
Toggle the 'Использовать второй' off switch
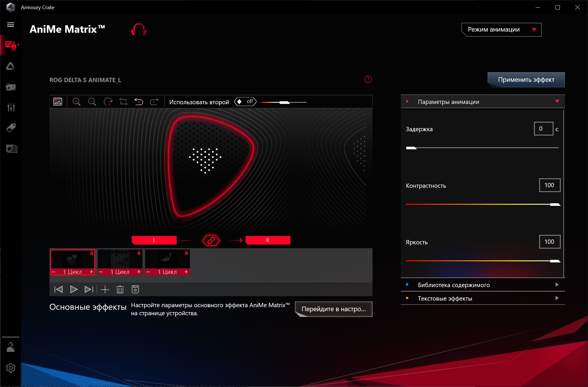click(x=245, y=102)
